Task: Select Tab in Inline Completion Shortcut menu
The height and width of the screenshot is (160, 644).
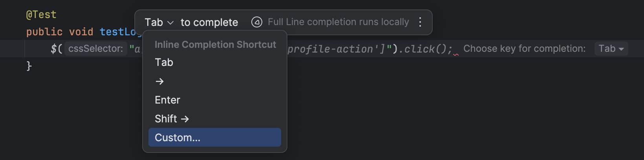Action: point(164,62)
